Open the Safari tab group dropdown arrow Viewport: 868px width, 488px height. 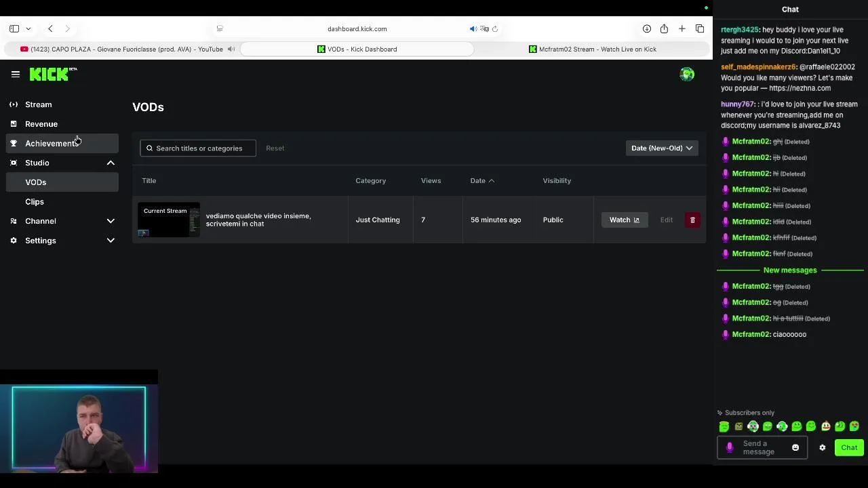point(28,28)
